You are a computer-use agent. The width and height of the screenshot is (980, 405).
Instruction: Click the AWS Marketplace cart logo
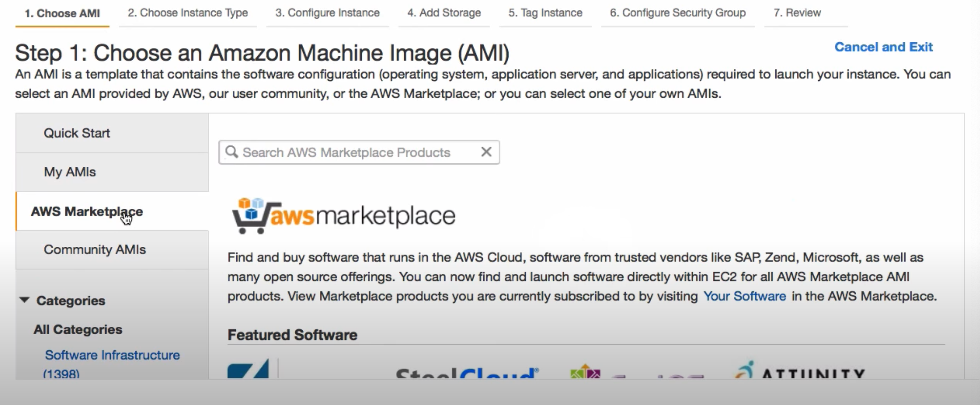point(344,216)
